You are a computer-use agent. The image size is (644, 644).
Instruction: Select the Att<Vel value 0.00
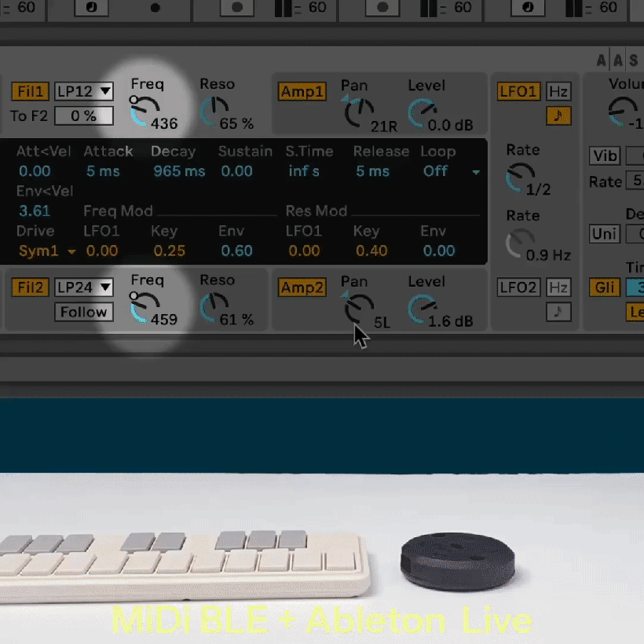(x=35, y=171)
